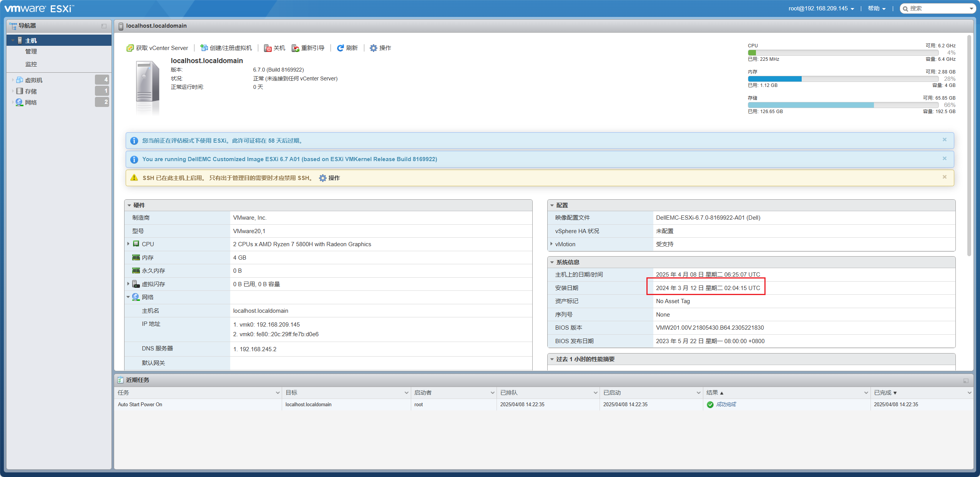Click the reboot (重新引导) icon
980x477 pixels.
point(295,48)
